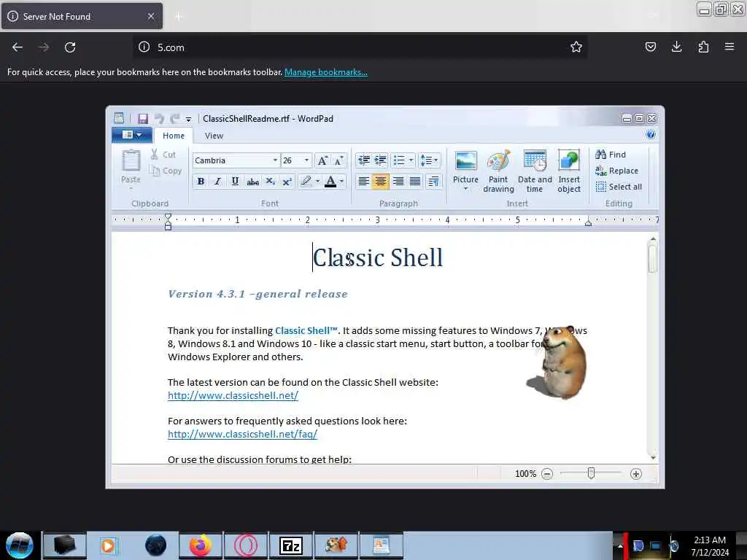The width and height of the screenshot is (747, 560).
Task: Open Firefox downloads panel
Action: 676,47
